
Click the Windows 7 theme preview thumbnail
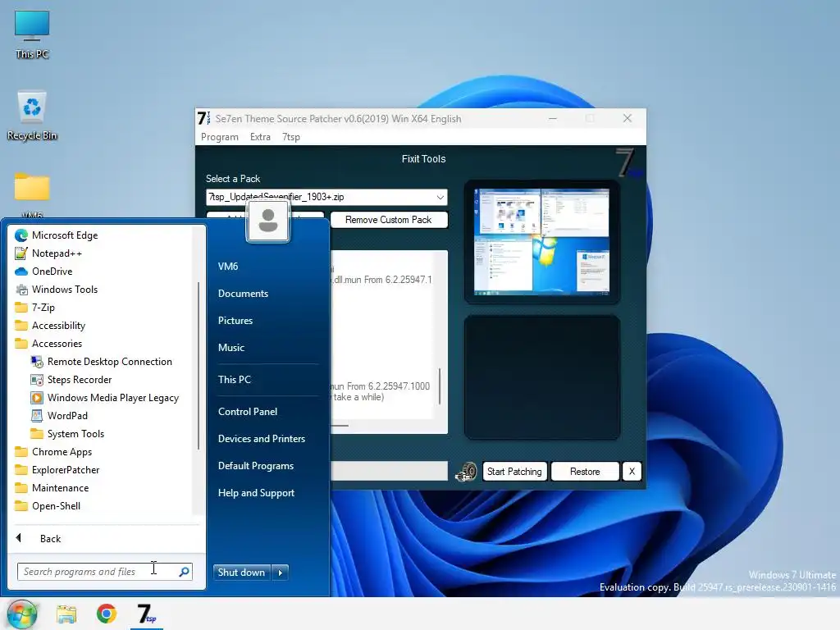tap(541, 242)
